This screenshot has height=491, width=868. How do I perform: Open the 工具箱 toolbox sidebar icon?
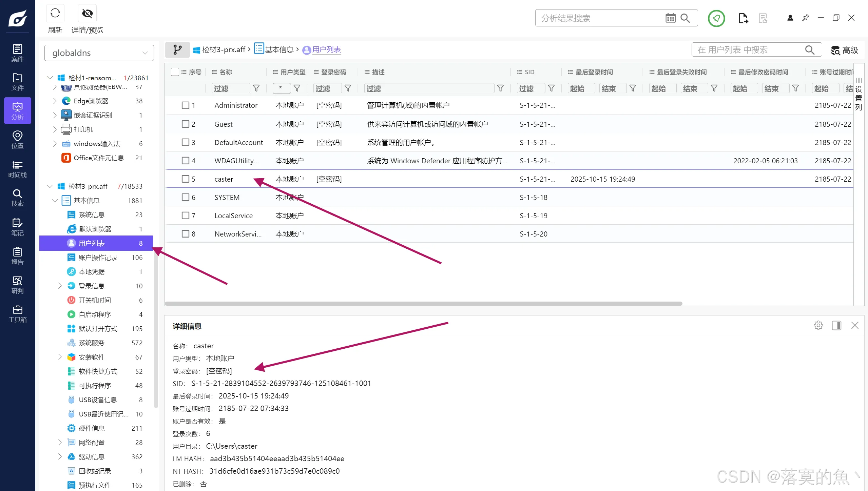17,314
